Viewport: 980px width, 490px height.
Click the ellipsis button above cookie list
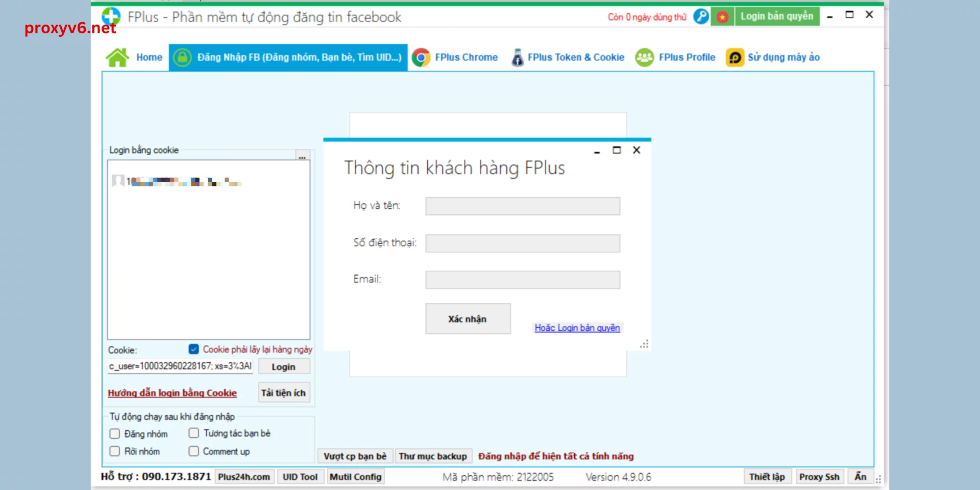pyautogui.click(x=303, y=156)
